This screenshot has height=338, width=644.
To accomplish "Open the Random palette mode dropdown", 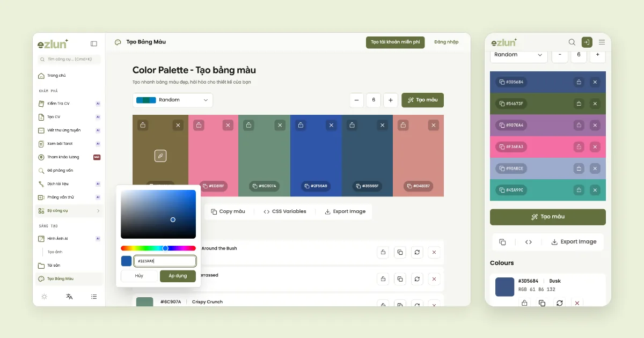I will point(173,100).
